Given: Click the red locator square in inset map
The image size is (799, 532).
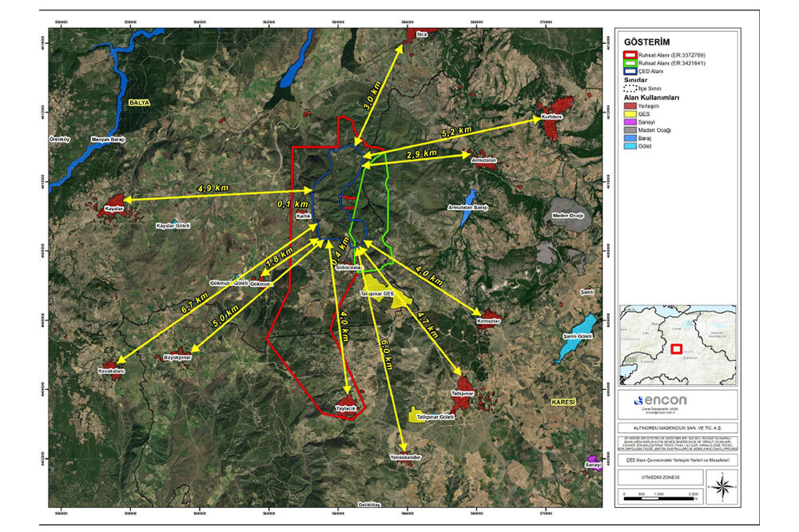Looking at the screenshot, I should point(676,349).
